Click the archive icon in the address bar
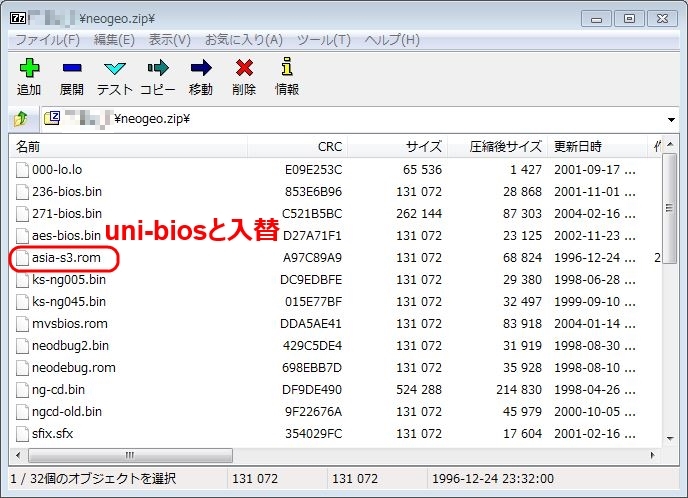Viewport: 688px width, 498px height. pyautogui.click(x=52, y=118)
